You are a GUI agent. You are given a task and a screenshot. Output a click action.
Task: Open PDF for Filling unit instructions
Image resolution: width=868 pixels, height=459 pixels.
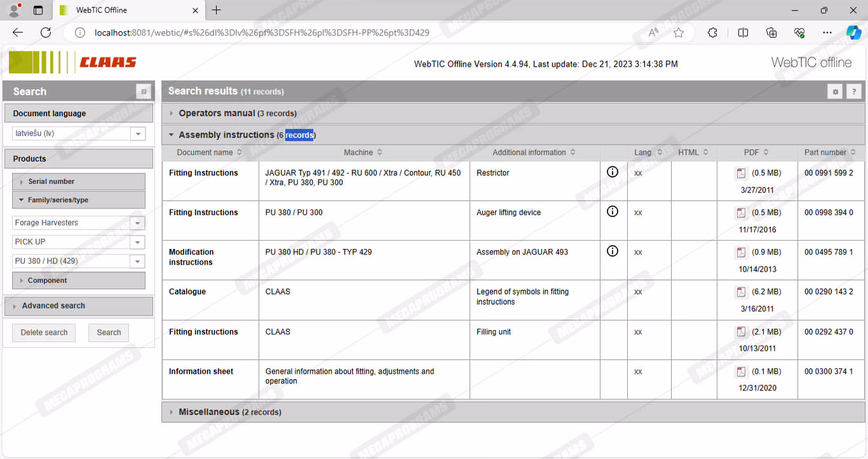741,332
